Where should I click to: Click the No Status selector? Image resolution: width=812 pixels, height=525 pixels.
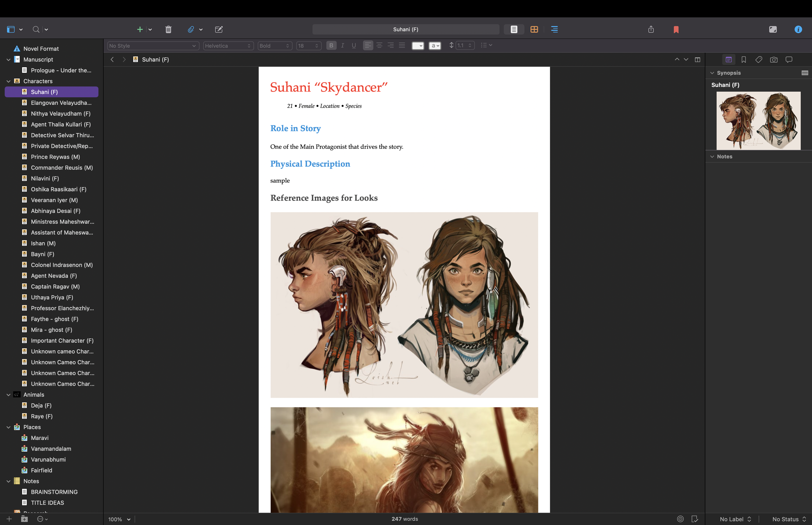click(x=789, y=519)
